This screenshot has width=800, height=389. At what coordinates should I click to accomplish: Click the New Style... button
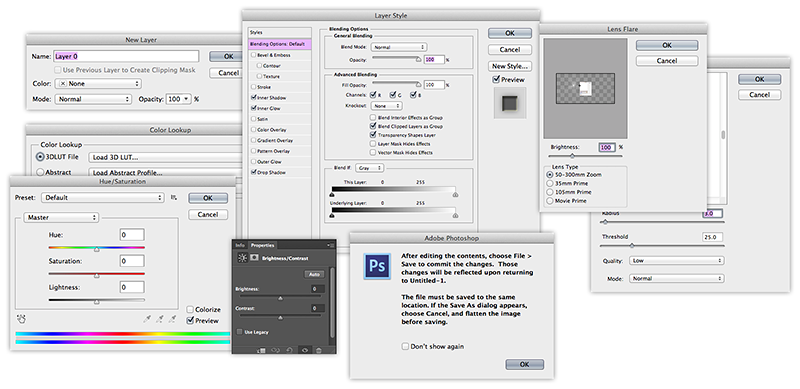coord(510,66)
